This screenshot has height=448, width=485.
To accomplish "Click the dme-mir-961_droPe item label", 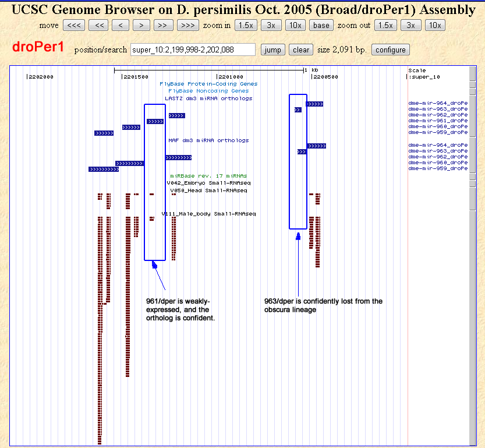I will 438,121.
